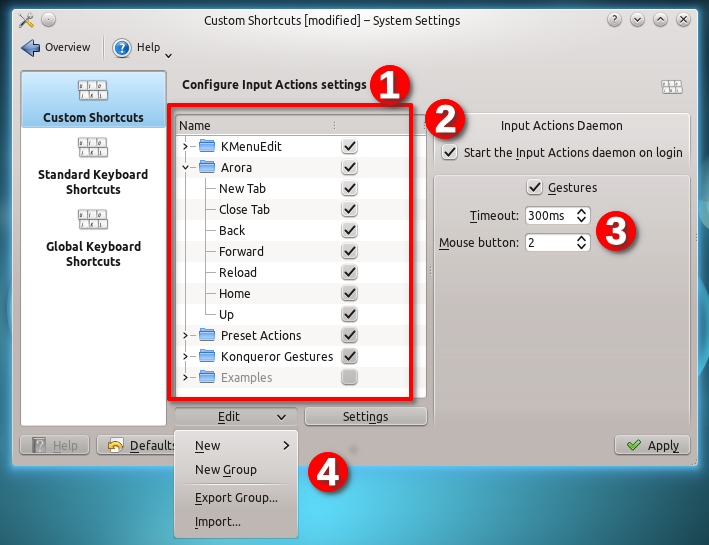This screenshot has height=545, width=709.
Task: Click the keyboard icon at top right
Action: click(672, 87)
